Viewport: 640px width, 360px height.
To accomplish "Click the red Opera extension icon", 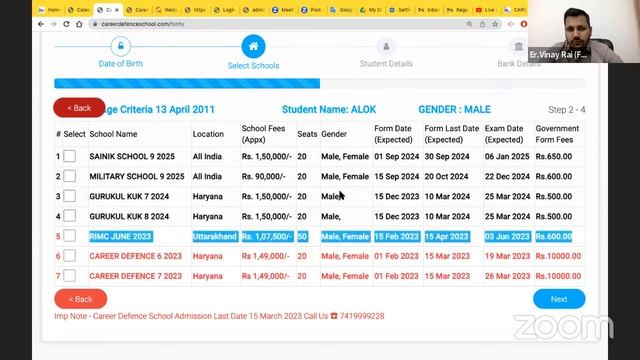I will coord(524,24).
